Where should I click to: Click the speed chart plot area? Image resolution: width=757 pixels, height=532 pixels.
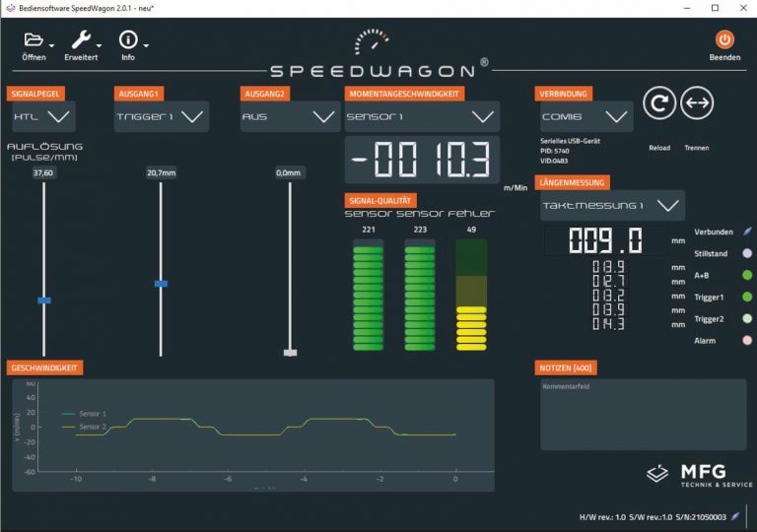[266, 428]
